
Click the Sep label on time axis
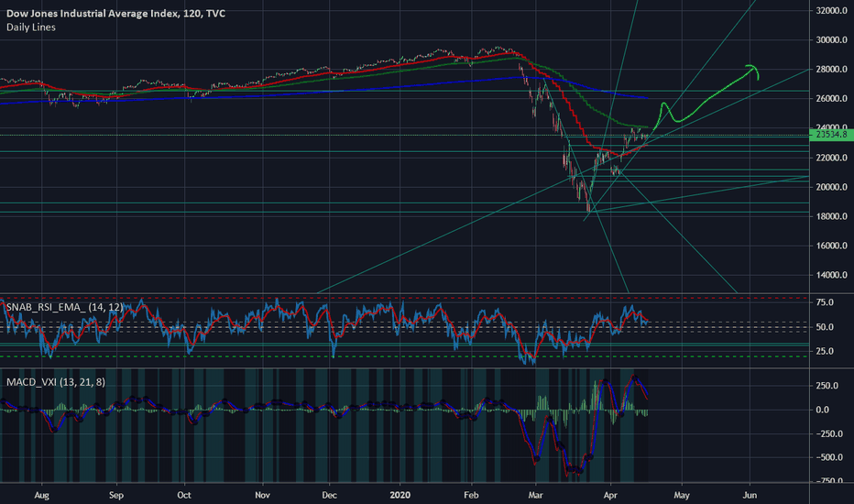pos(116,495)
